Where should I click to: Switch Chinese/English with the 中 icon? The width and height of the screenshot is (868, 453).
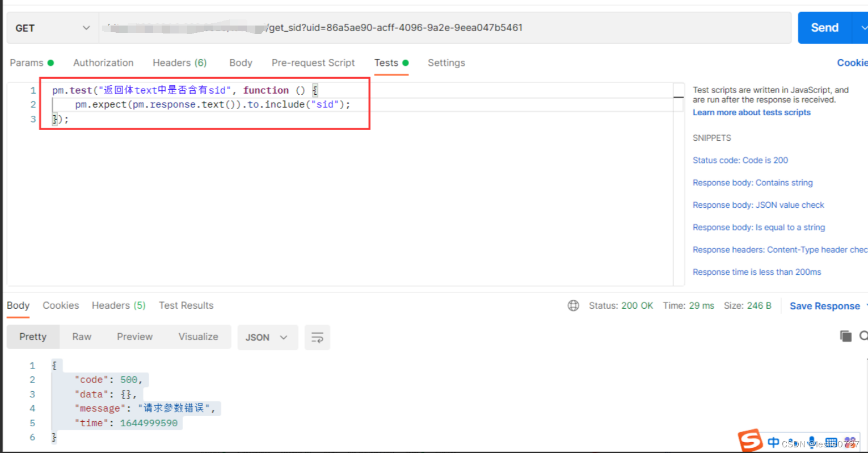[773, 443]
